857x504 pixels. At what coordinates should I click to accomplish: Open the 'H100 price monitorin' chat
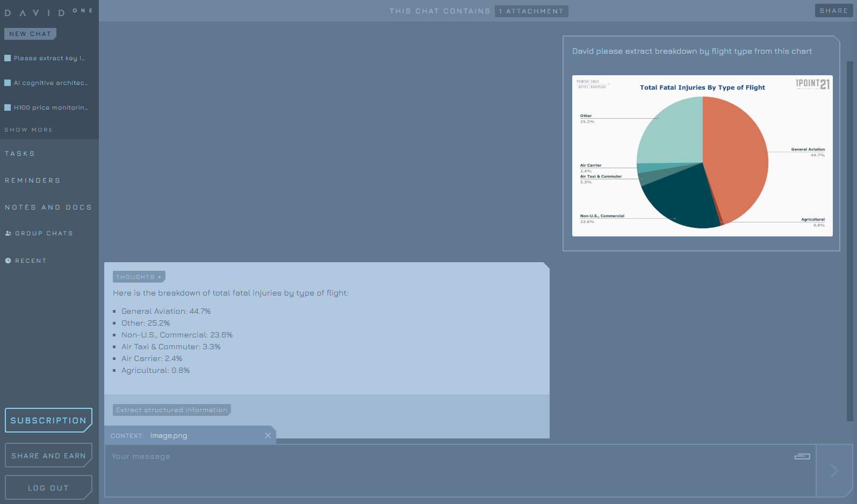coord(51,108)
